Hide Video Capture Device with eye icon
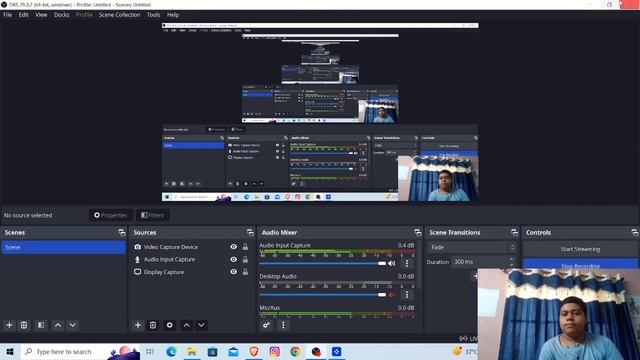The width and height of the screenshot is (640, 360). (233, 247)
